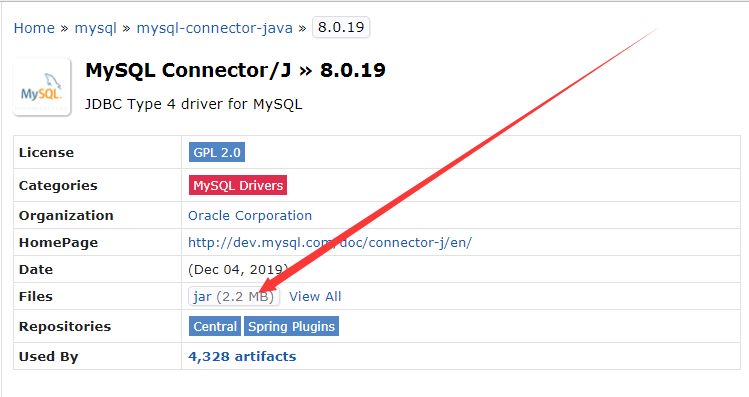Open the MySQL Drivers category tag
Screen dimensions: 749x397
coord(238,185)
